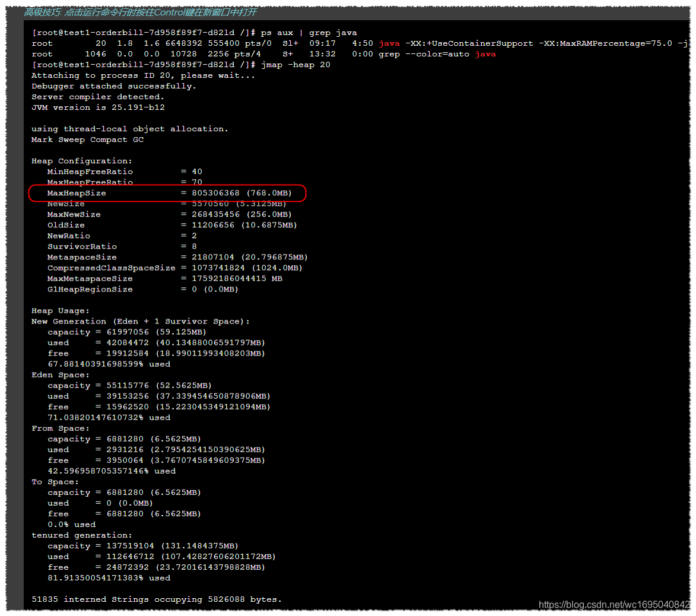This screenshot has height=616, width=696.
Task: Select the MaxHeapSize value 805306368 (768.0MB)
Action: (x=242, y=193)
